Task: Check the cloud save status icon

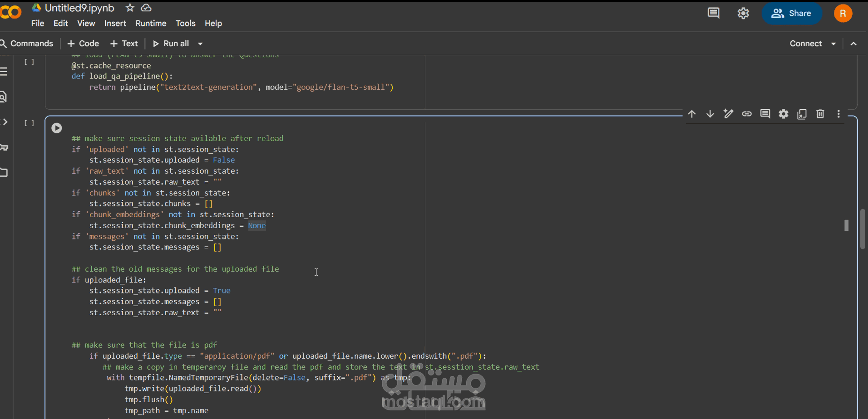Action: [146, 8]
